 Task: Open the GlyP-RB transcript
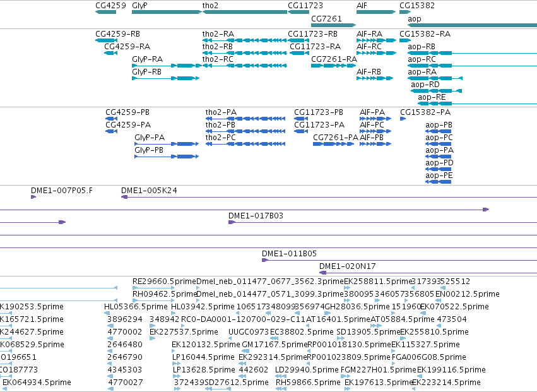[146, 72]
